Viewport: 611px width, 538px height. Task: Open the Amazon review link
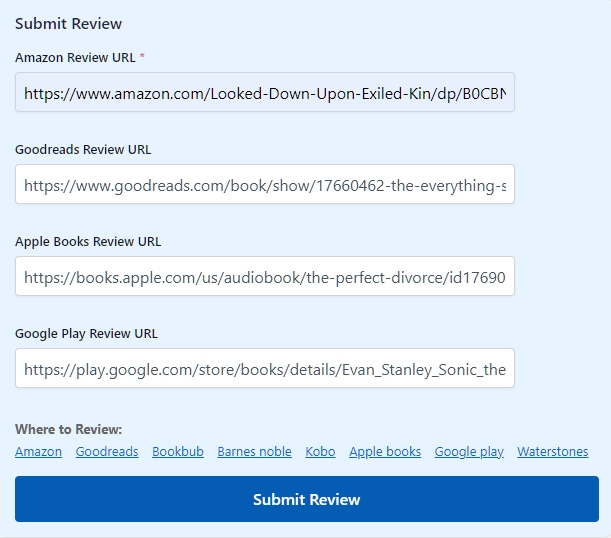tap(38, 452)
